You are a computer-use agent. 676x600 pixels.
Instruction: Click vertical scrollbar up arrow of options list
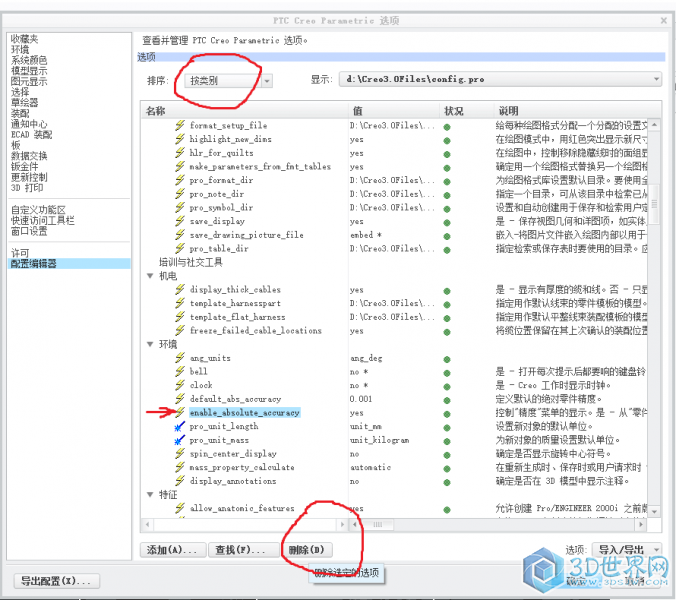(x=654, y=125)
